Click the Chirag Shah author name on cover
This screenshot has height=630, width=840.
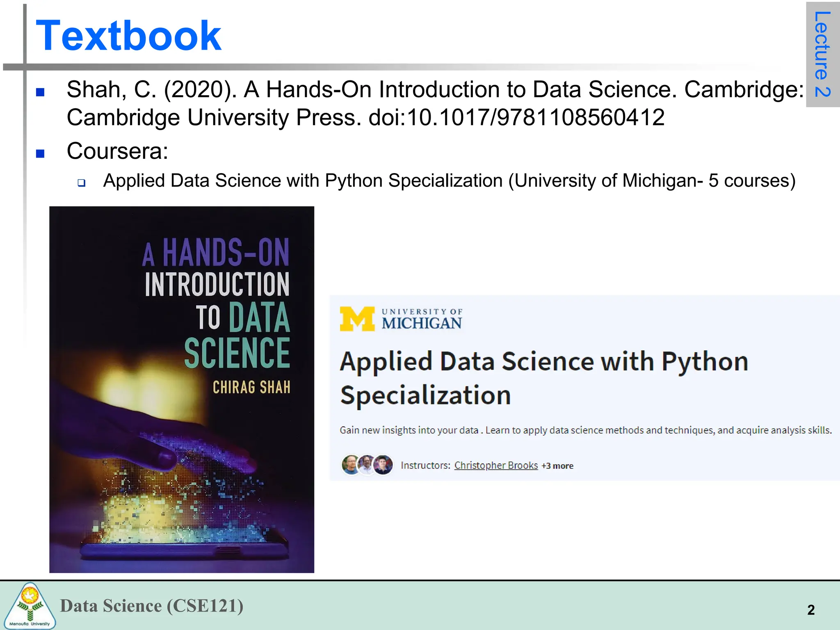pos(251,387)
